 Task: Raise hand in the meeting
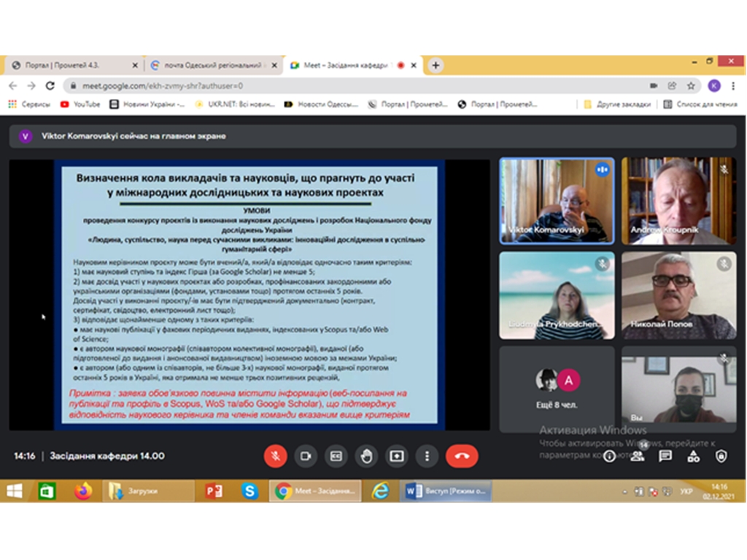366,456
